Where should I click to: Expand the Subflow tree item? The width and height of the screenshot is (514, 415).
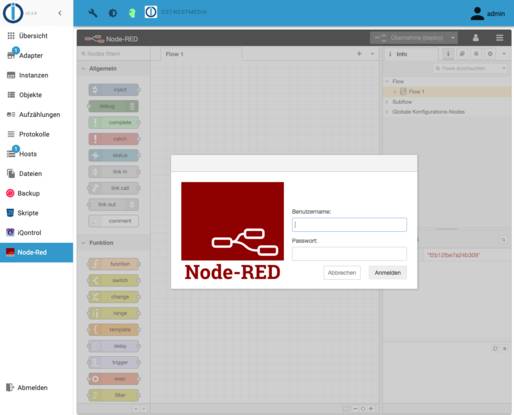(x=387, y=102)
